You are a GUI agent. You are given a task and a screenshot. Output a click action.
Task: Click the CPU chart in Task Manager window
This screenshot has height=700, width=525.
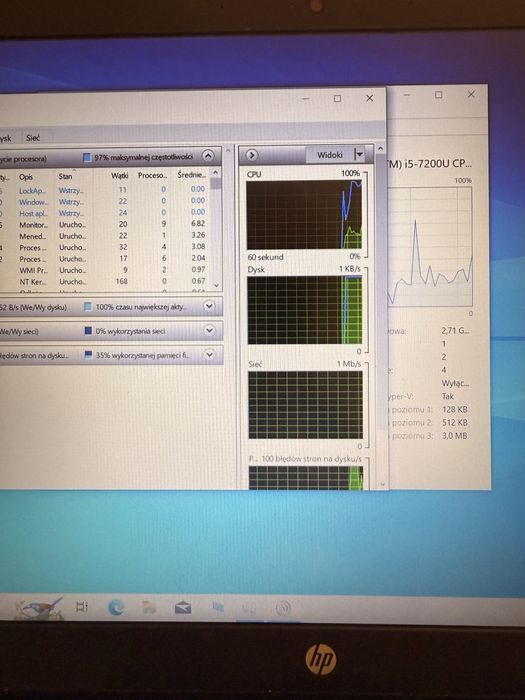430,246
